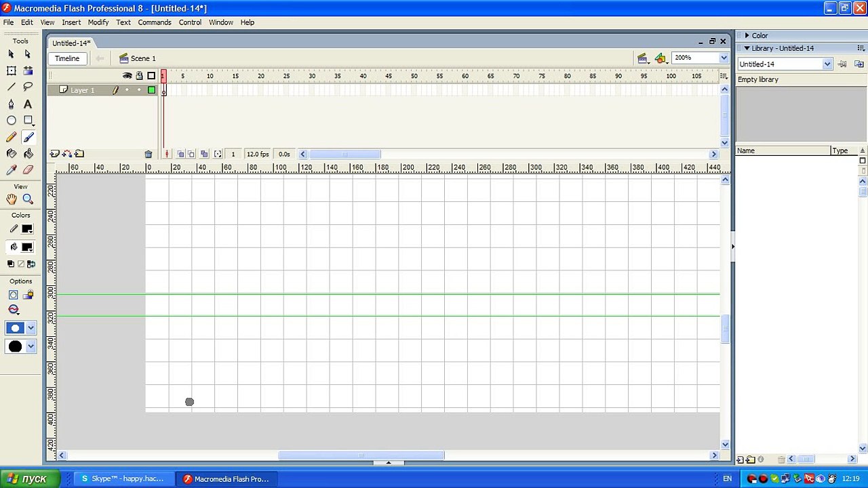Click the Insert Layer icon

[54, 154]
